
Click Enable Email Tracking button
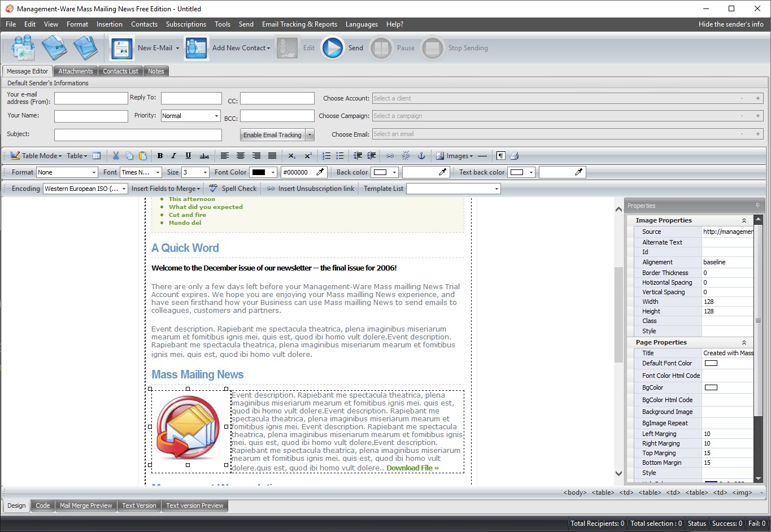tap(273, 135)
